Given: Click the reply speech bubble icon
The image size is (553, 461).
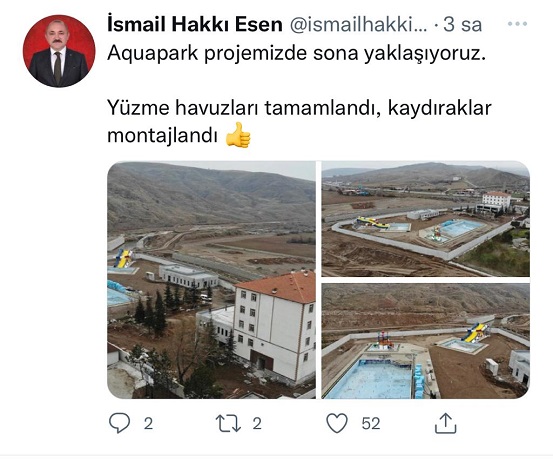Looking at the screenshot, I should (x=120, y=423).
